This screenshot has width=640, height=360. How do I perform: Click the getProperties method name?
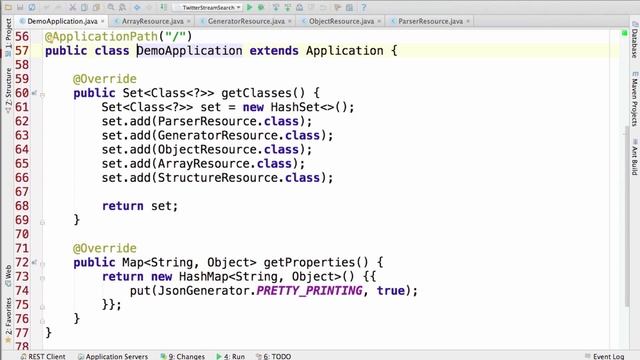coord(309,262)
